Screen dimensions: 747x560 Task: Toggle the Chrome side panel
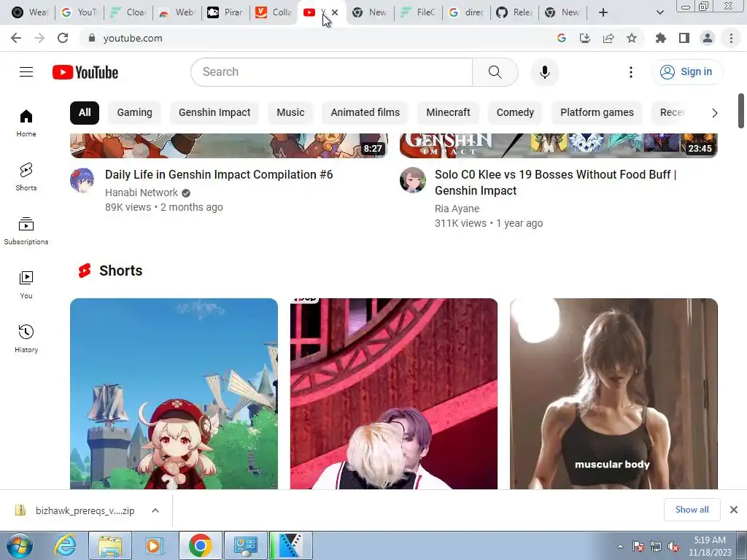click(x=684, y=38)
